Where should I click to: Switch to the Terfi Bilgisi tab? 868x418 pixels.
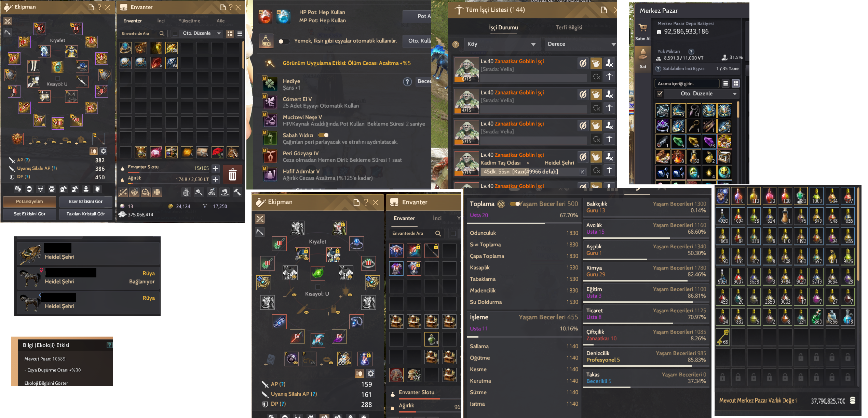(569, 27)
